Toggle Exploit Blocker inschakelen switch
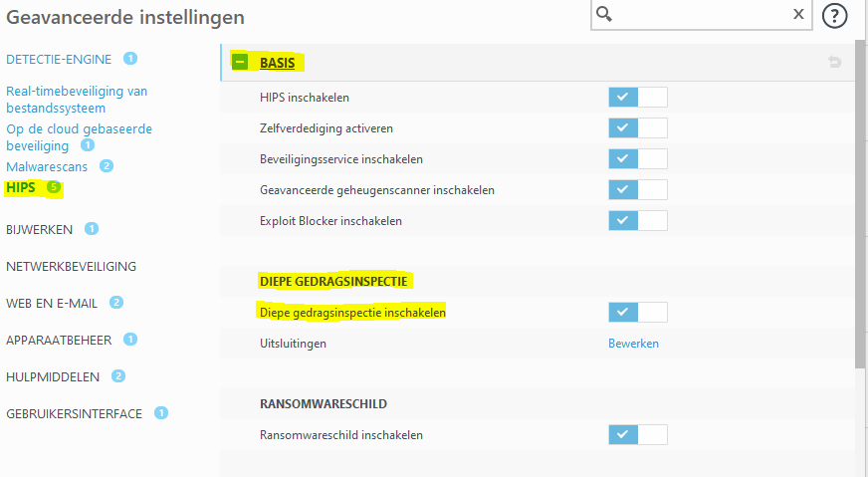868x477 pixels. [638, 220]
